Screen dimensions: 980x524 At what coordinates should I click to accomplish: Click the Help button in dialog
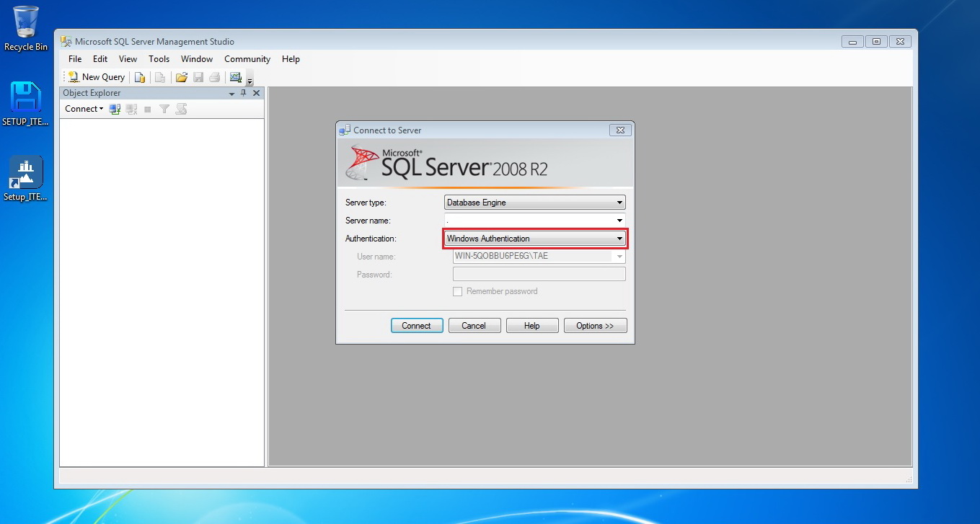click(532, 326)
